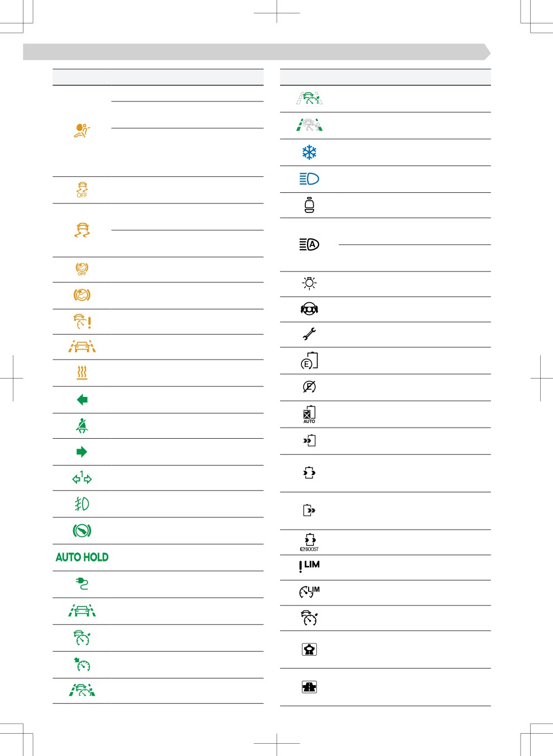Click the green parking brake circle icon
The height and width of the screenshot is (756, 553).
82,531
